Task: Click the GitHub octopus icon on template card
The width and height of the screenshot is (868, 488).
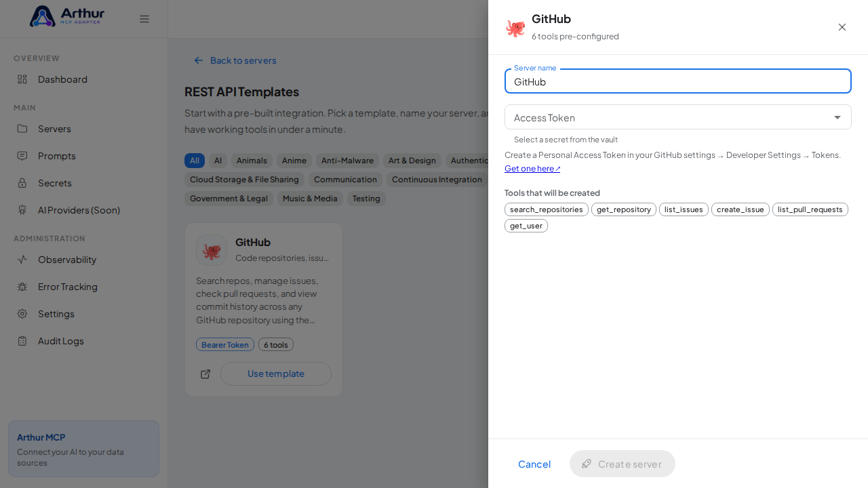Action: coord(212,250)
